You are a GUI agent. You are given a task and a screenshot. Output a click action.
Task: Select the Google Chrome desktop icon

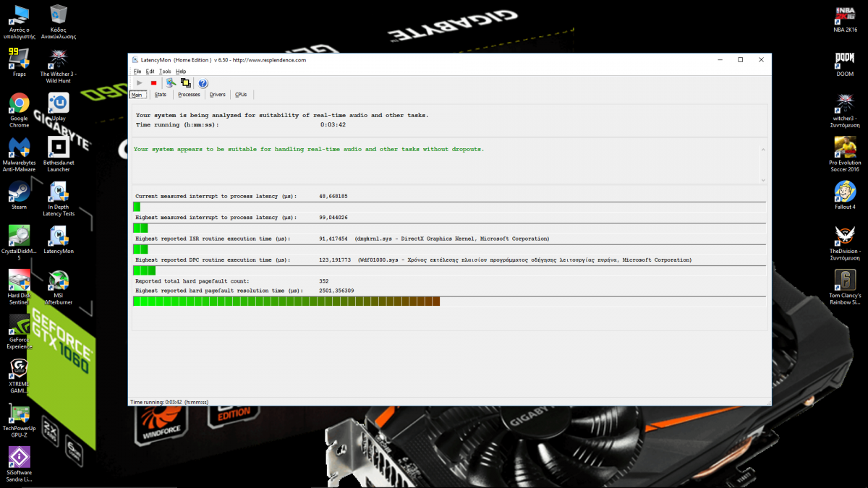19,111
